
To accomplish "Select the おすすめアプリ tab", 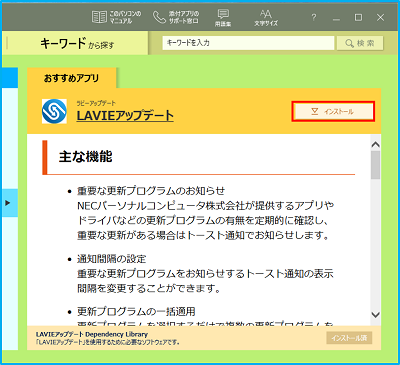I will pyautogui.click(x=72, y=78).
